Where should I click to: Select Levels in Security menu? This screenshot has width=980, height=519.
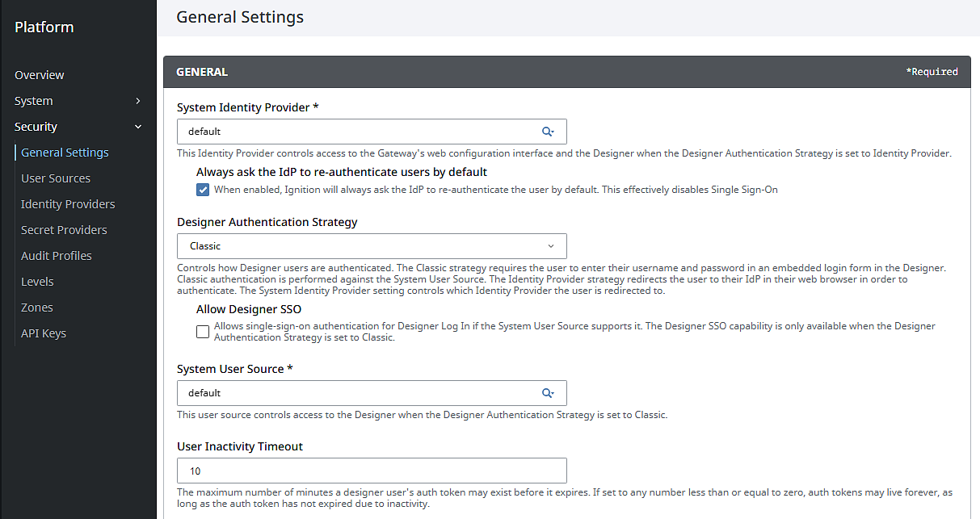(37, 282)
